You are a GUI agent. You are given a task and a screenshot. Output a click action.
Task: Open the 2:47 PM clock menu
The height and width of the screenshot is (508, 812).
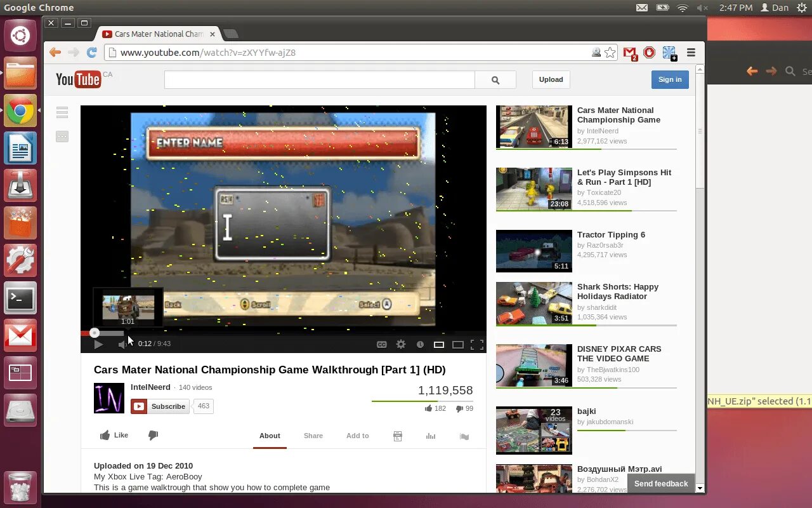pos(736,8)
